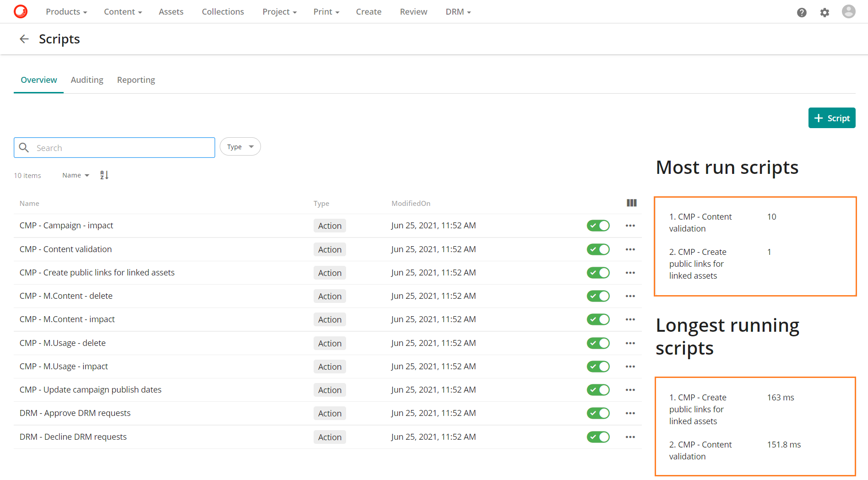Open more options for CMP - M.Content - impact
This screenshot has height=480, width=868.
click(x=630, y=319)
